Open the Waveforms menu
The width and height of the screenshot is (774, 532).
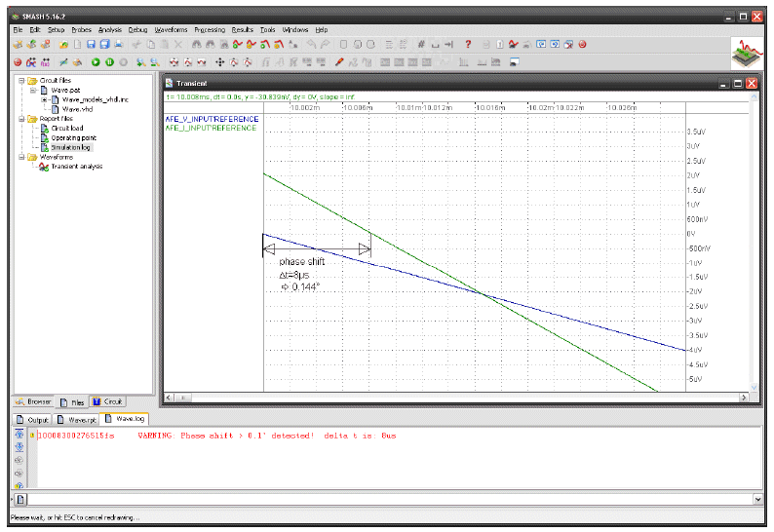tap(171, 29)
